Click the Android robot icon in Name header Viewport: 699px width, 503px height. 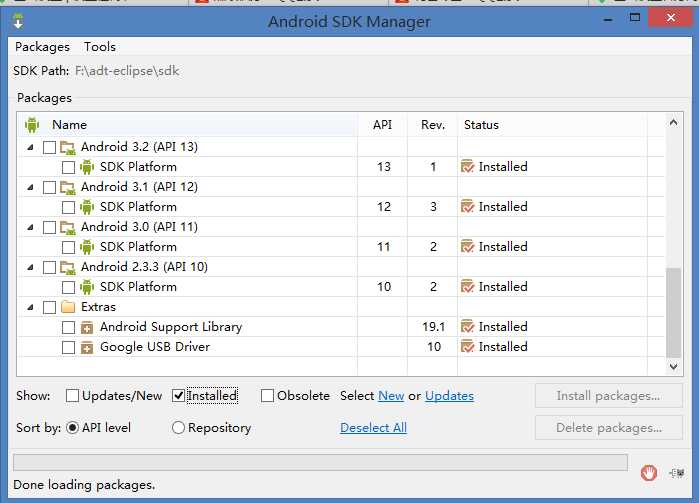32,125
